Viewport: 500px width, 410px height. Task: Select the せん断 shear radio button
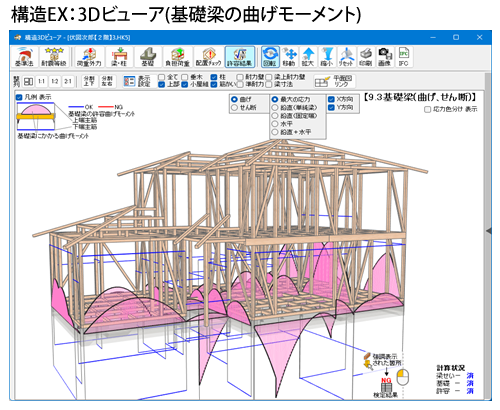click(234, 108)
